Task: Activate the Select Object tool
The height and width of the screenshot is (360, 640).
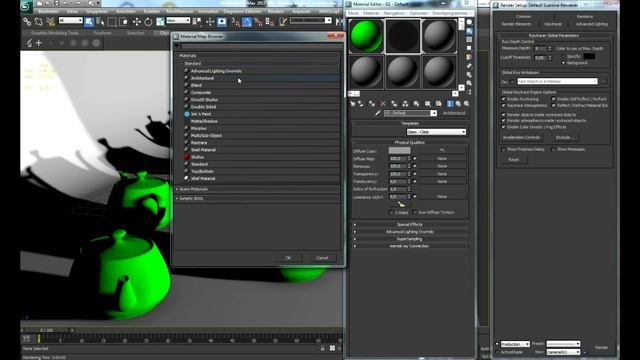Action: coord(89,21)
